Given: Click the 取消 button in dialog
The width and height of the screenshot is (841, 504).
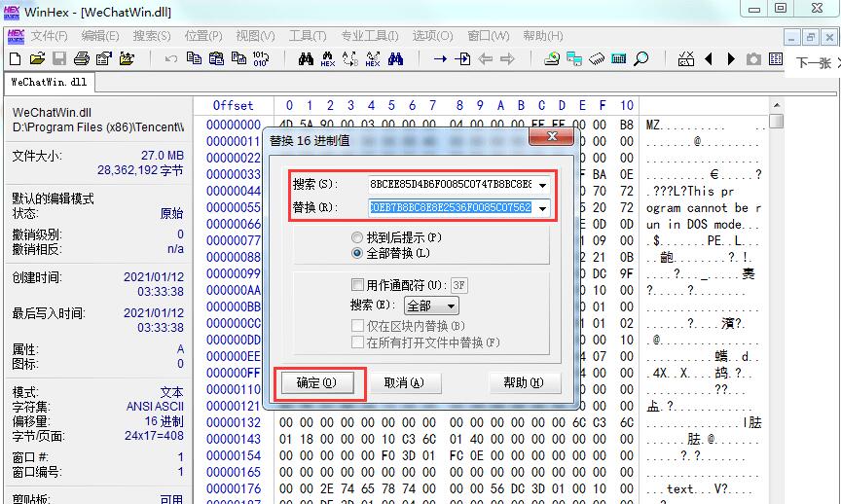Looking at the screenshot, I should (x=403, y=382).
